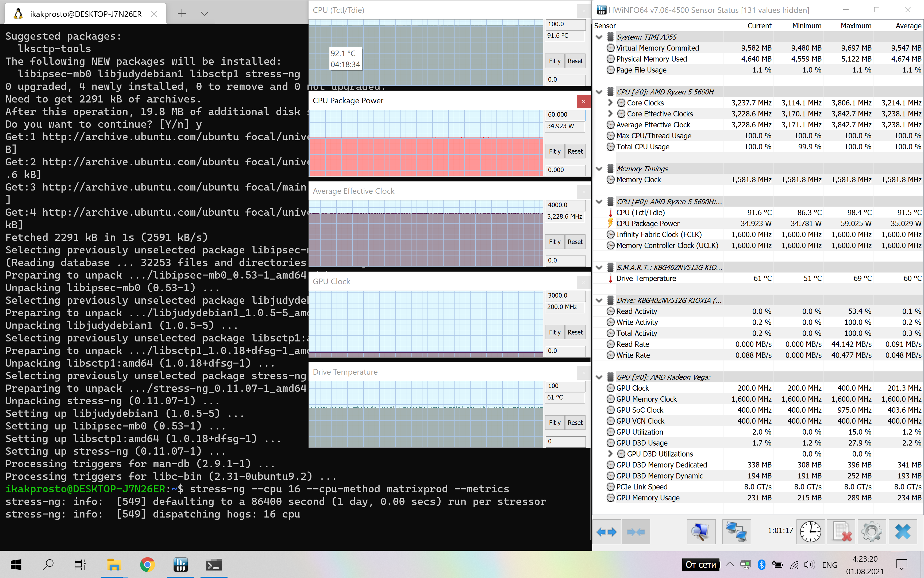Image resolution: width=924 pixels, height=578 pixels.
Task: Click the CPU (Tctl/Tdie) thermometer icon
Action: point(611,212)
